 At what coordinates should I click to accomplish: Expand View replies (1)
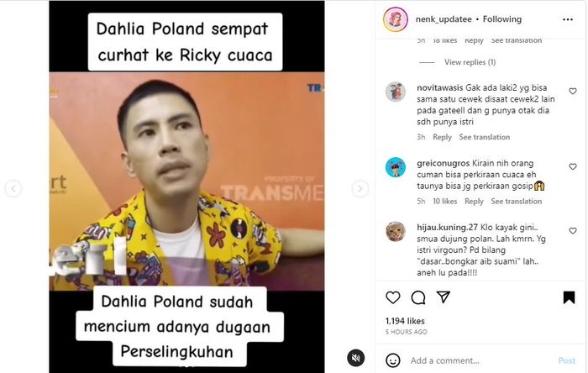tap(470, 62)
